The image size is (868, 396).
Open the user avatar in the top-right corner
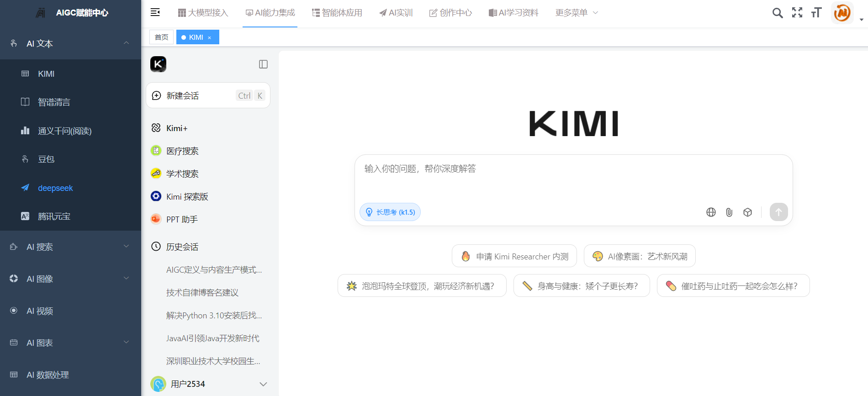[842, 13]
